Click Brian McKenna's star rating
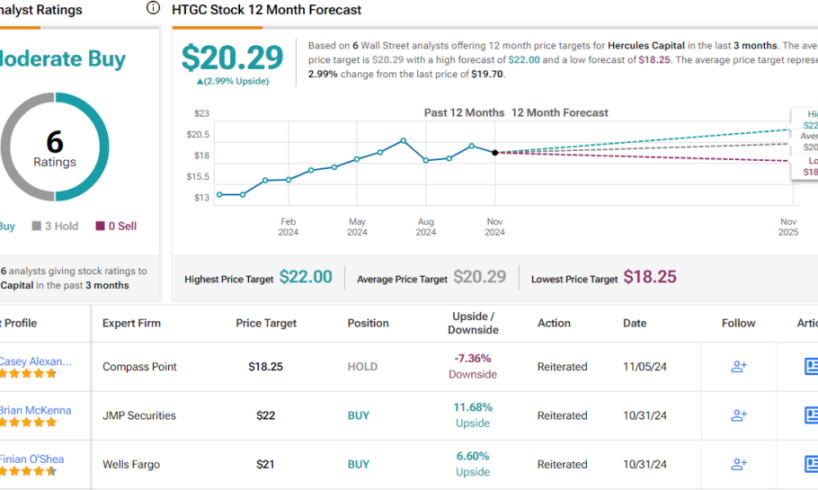 pos(28,423)
